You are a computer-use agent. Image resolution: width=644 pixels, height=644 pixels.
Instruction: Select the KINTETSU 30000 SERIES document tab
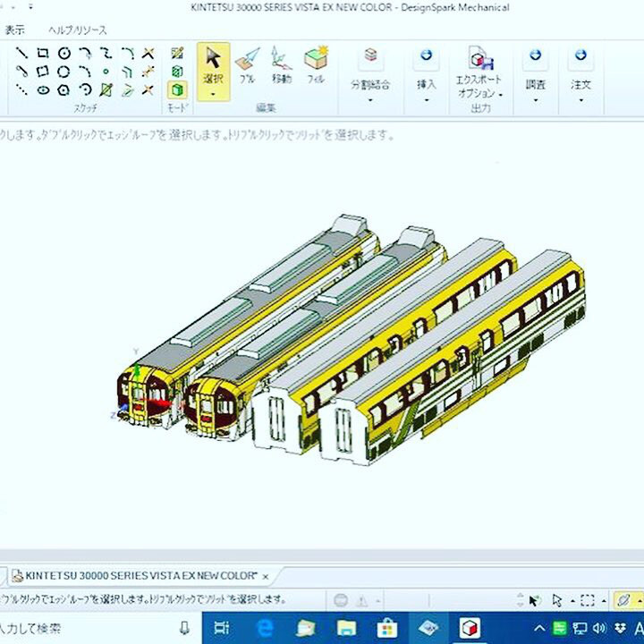point(141,576)
